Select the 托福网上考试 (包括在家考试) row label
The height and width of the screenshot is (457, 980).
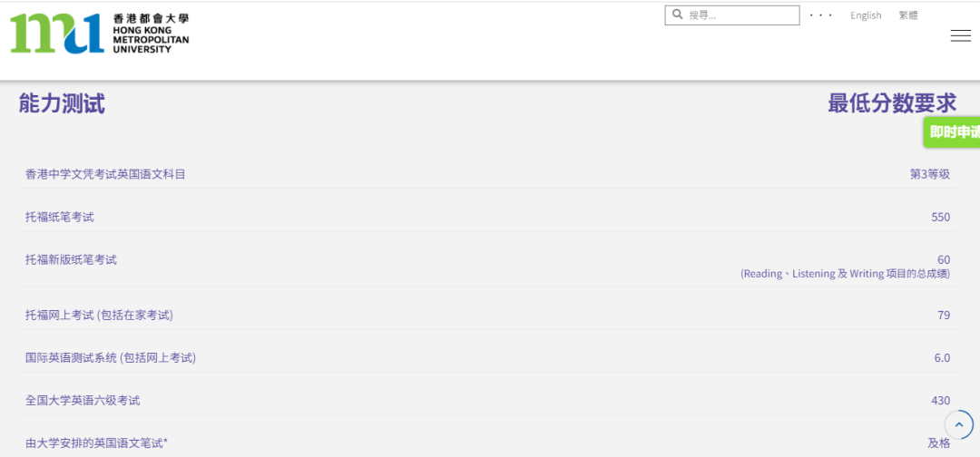[99, 315]
